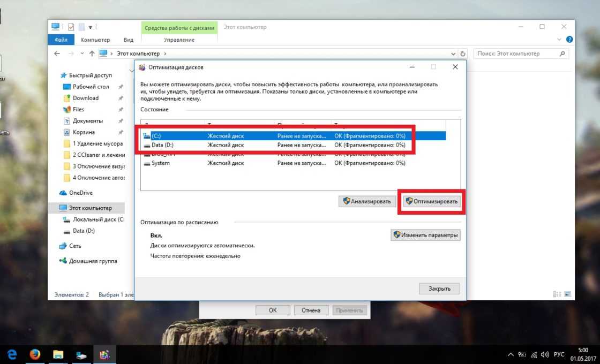Viewport: 600px width, 364px height.
Task: Open the Компьютер ribbon tab
Action: click(x=95, y=40)
